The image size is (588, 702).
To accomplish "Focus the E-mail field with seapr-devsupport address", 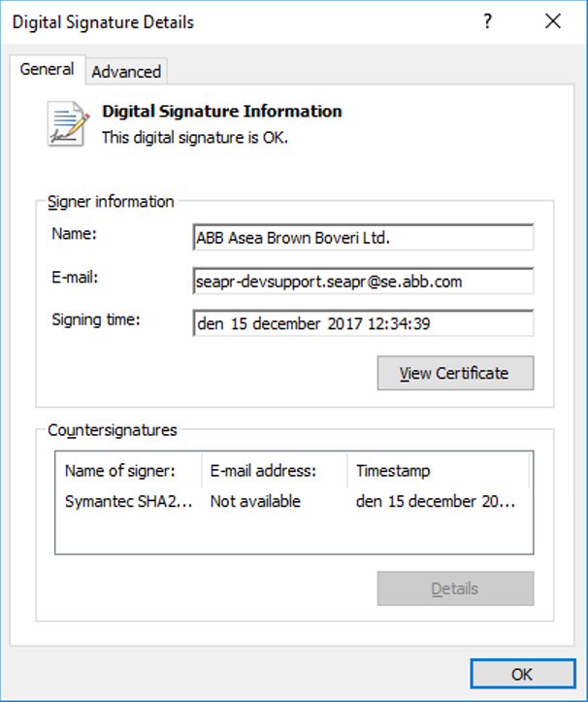I will pos(363,282).
